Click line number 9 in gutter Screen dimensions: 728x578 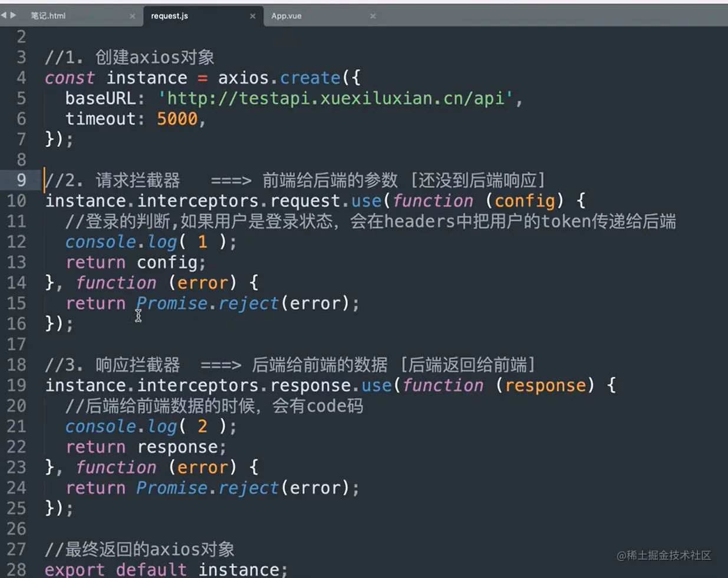click(21, 180)
